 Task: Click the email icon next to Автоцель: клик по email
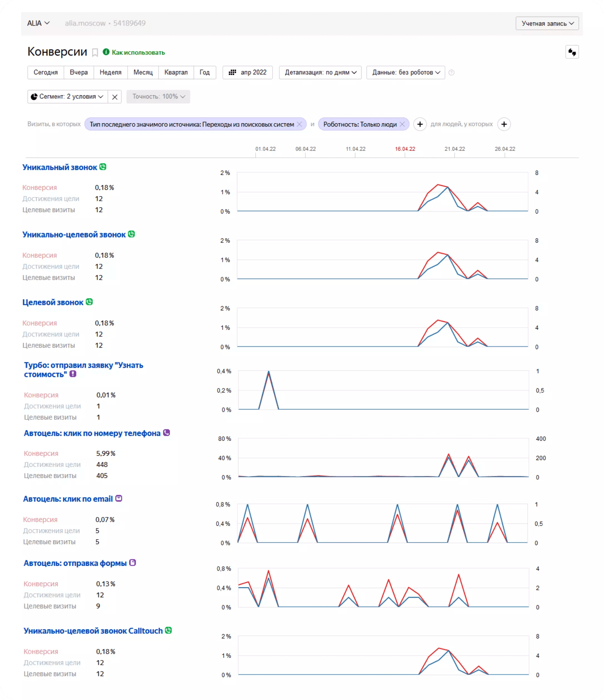pos(119,499)
